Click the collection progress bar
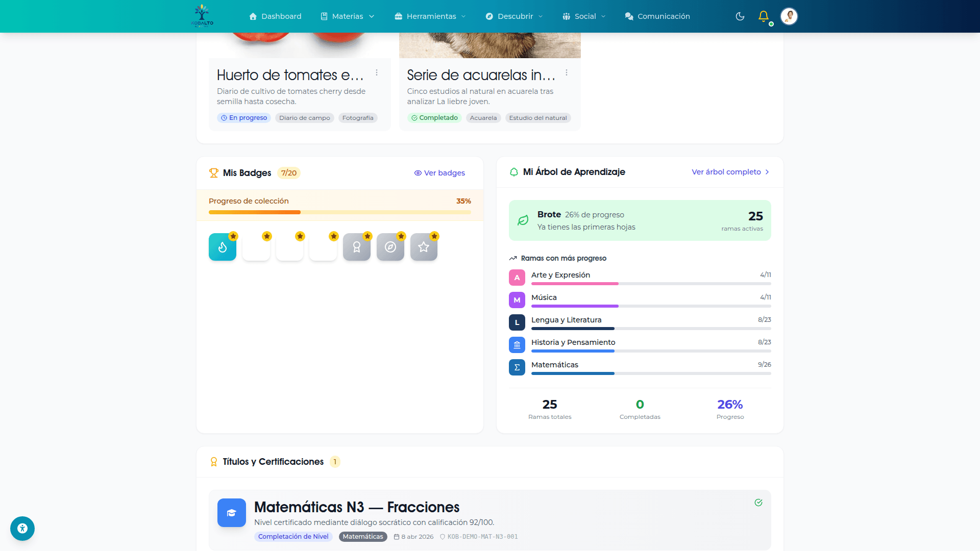Viewport: 980px width, 551px height. [x=340, y=212]
